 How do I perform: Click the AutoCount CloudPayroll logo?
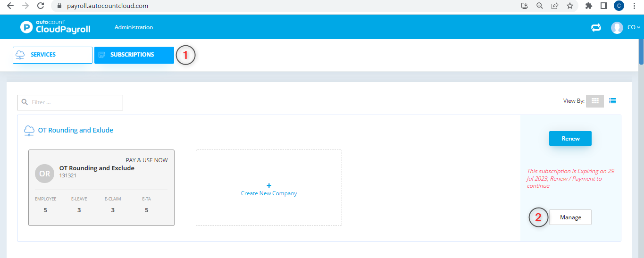(55, 27)
